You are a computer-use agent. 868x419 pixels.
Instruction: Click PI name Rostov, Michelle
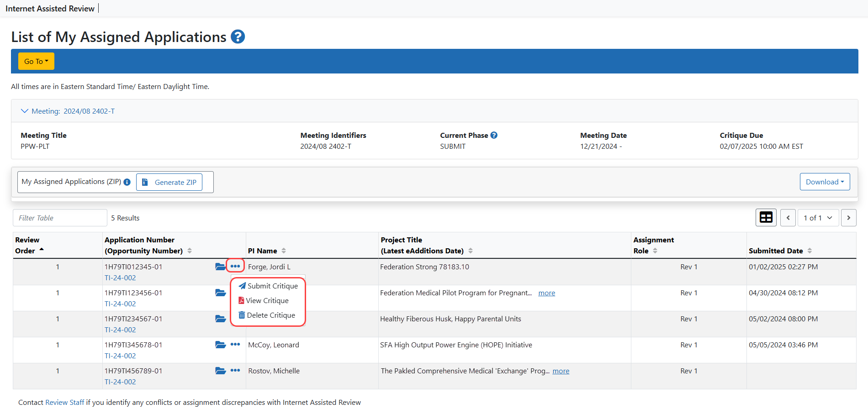[274, 371]
